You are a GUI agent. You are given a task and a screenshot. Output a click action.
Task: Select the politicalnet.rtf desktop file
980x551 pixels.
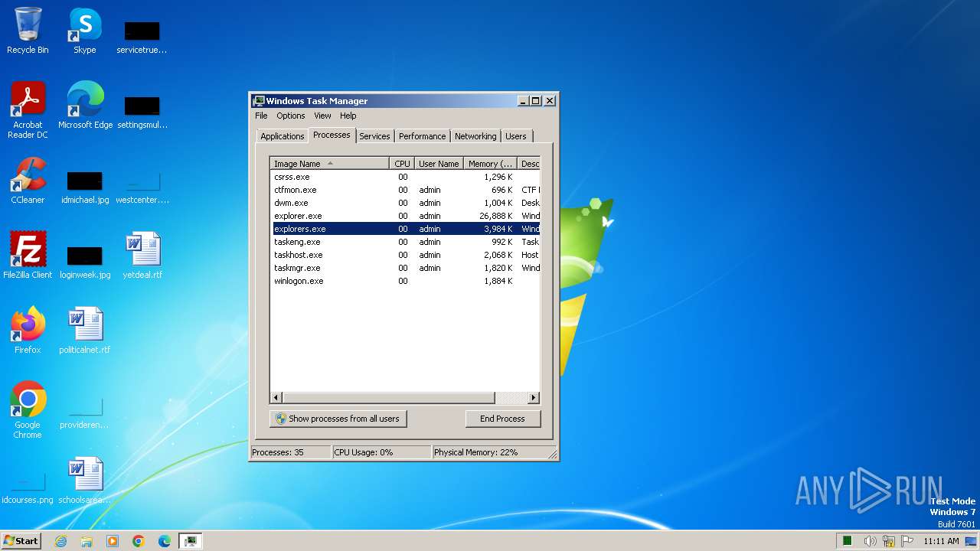click(85, 331)
